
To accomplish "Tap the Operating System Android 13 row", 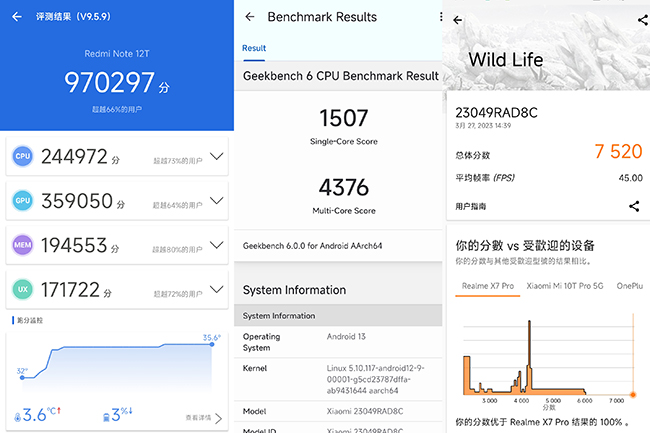I will [338, 342].
